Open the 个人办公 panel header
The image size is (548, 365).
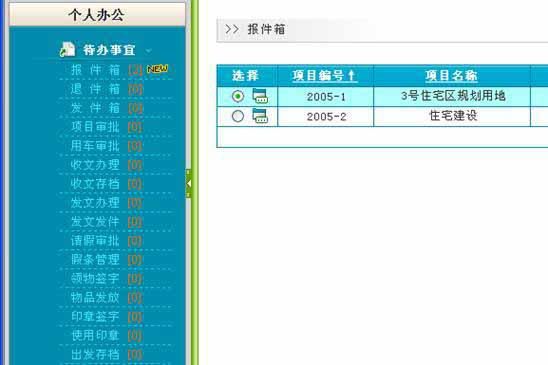(97, 15)
